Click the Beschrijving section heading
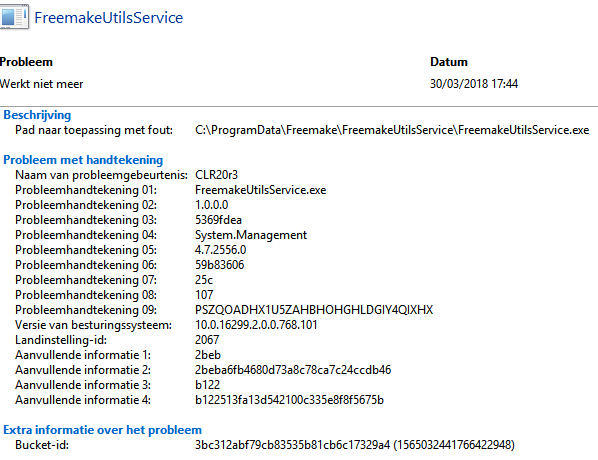This screenshot has height=460, width=598. click(37, 115)
